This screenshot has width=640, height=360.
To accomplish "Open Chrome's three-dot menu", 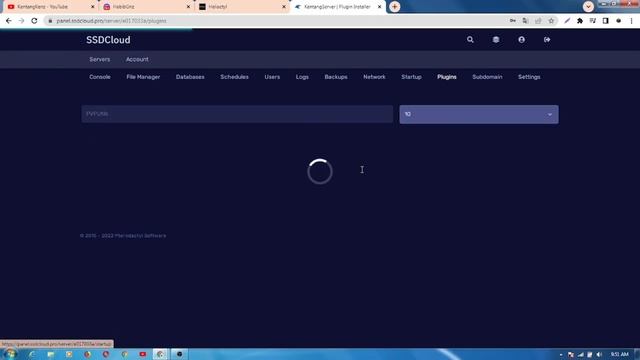I will (631, 21).
